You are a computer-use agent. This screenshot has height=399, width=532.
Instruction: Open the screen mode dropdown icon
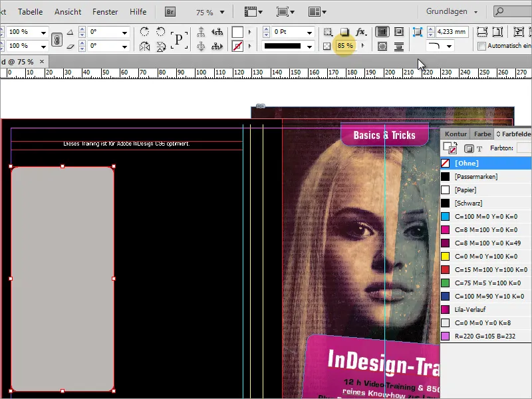coord(285,12)
